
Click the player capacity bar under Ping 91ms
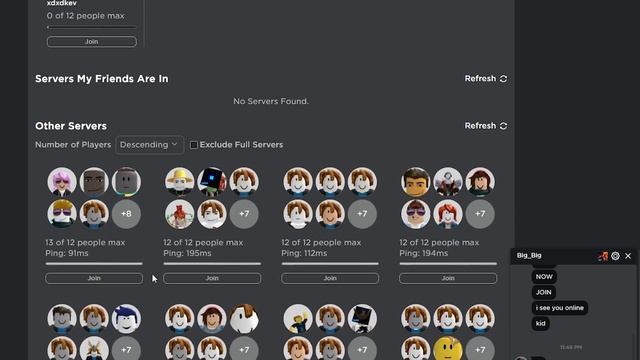[x=94, y=264]
